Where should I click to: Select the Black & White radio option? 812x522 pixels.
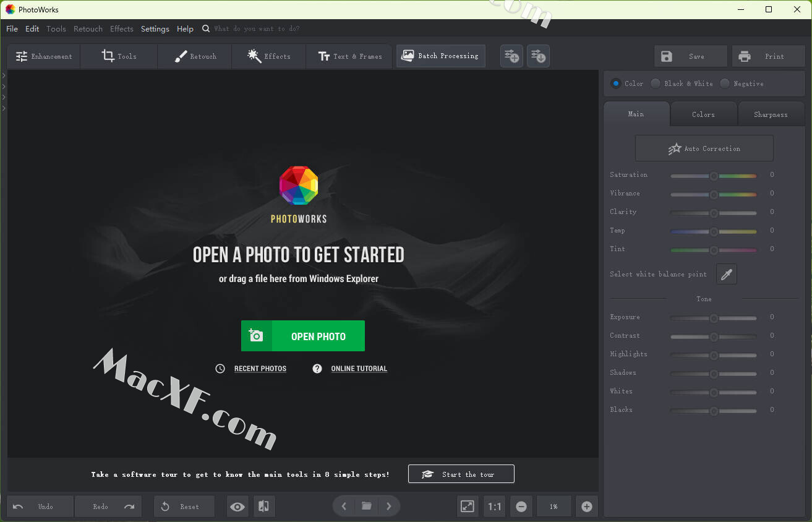(x=656, y=83)
